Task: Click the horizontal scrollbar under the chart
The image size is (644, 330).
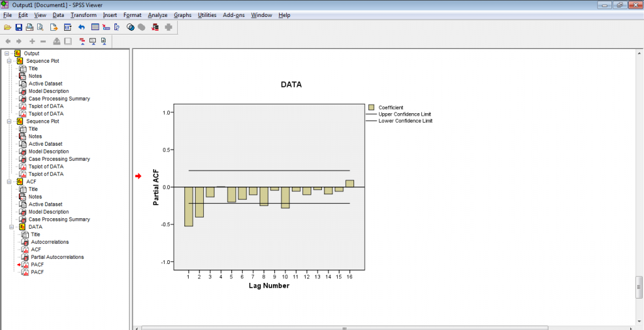Action: point(343,327)
